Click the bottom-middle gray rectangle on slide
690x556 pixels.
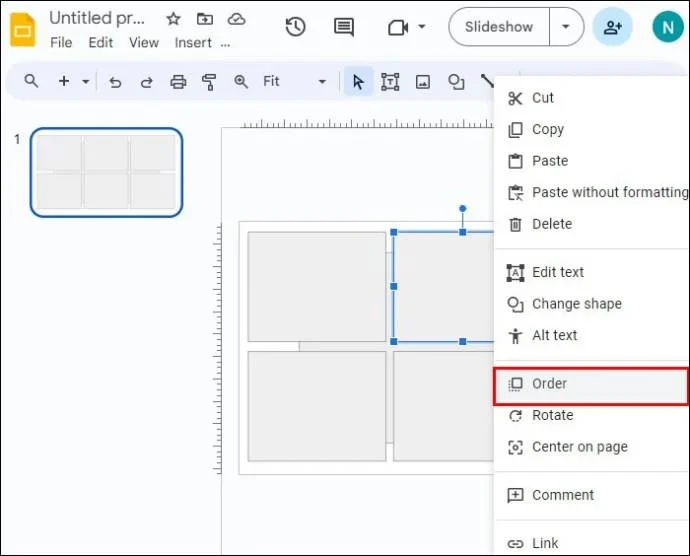click(x=444, y=406)
